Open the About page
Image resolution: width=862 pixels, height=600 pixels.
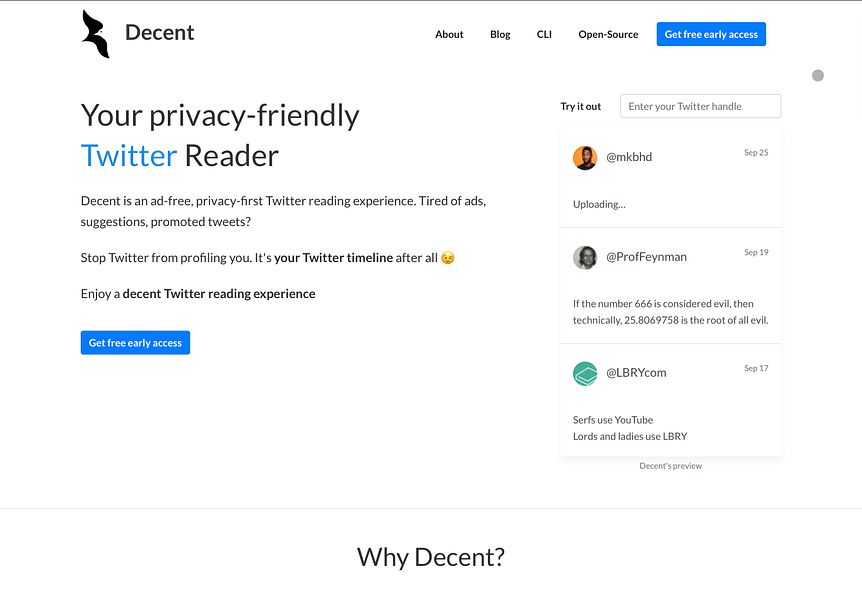click(x=449, y=34)
